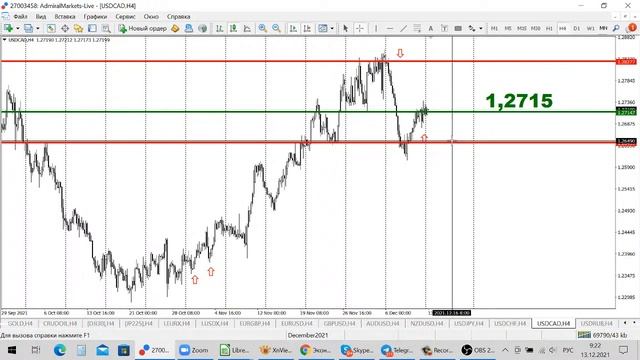Image resolution: width=640 pixels, height=360 pixels.
Task: Switch to MN timeframe
Action: (603, 28)
